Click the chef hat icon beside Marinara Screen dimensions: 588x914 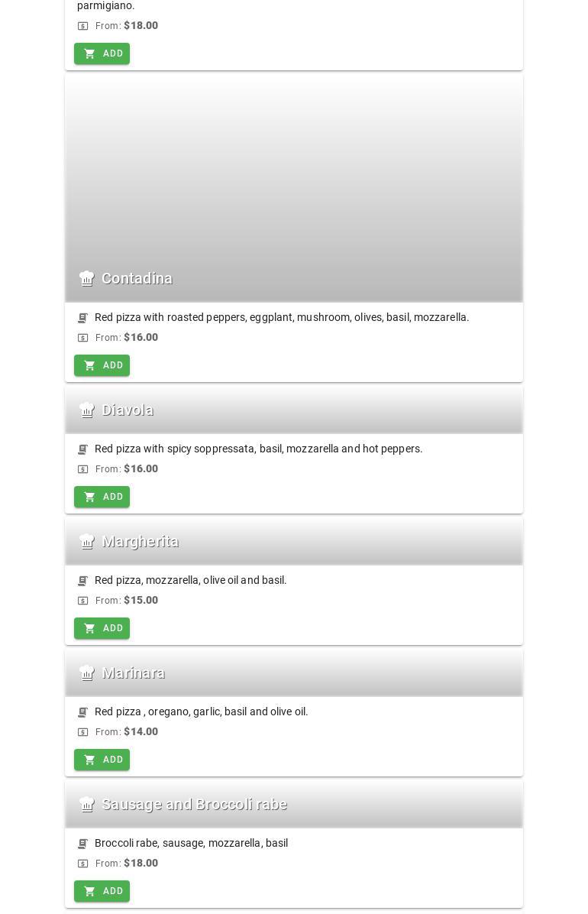tap(87, 673)
